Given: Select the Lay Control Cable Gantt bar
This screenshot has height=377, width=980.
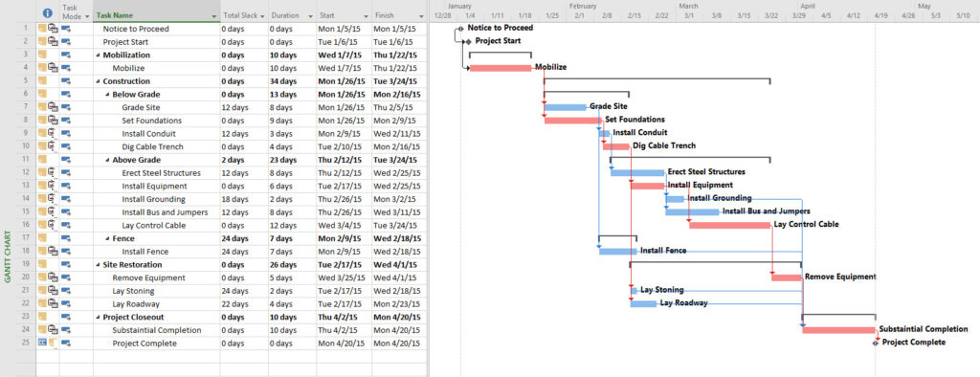Looking at the screenshot, I should tap(729, 225).
